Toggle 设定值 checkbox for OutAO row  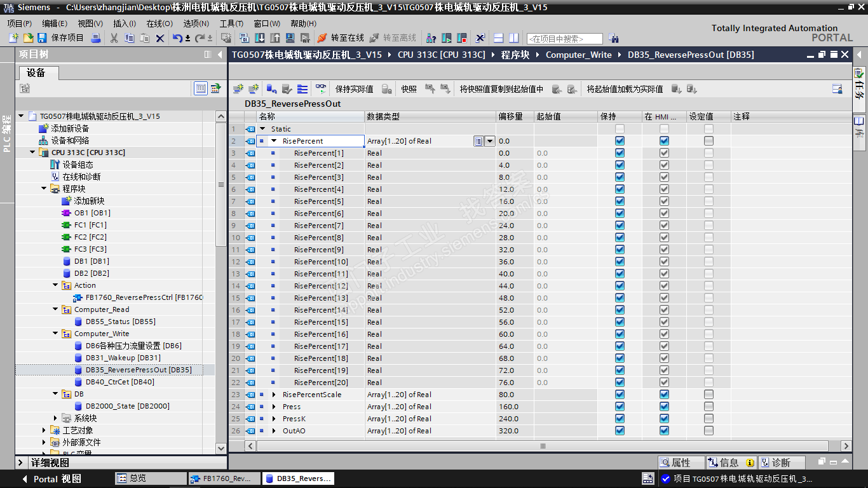pos(709,431)
